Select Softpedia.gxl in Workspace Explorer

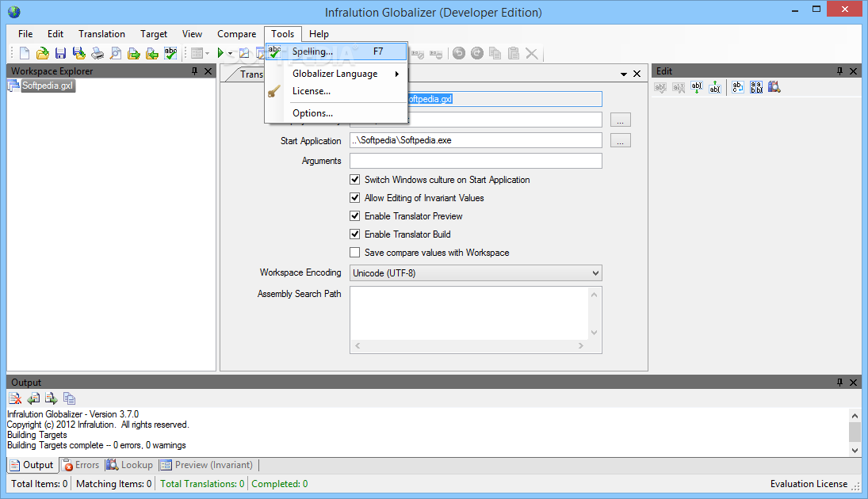pos(48,86)
